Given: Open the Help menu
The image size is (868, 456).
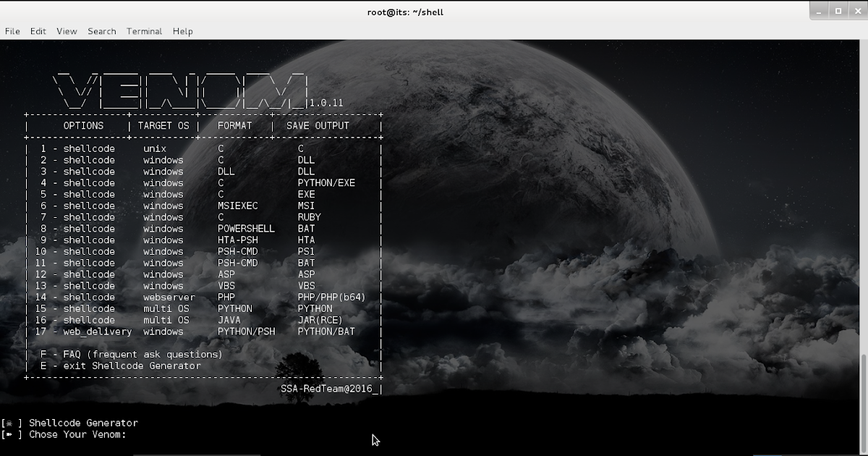Looking at the screenshot, I should tap(182, 31).
